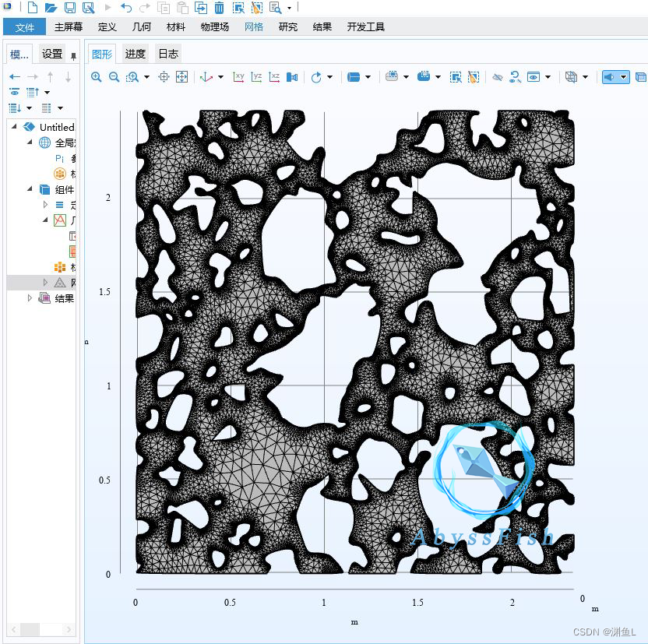Click the print/image snapshot icon at the graphics toolbar's far right
The width and height of the screenshot is (648, 644).
[x=640, y=77]
